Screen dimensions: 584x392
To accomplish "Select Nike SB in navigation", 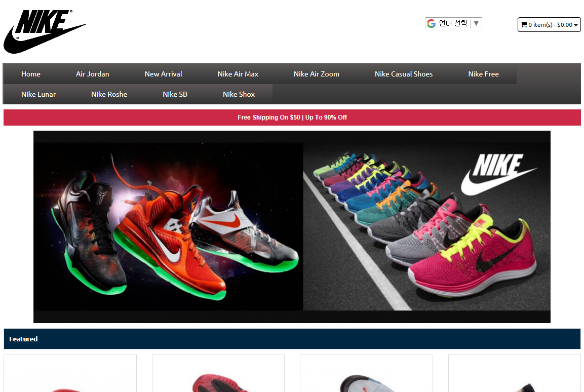I will 175,94.
